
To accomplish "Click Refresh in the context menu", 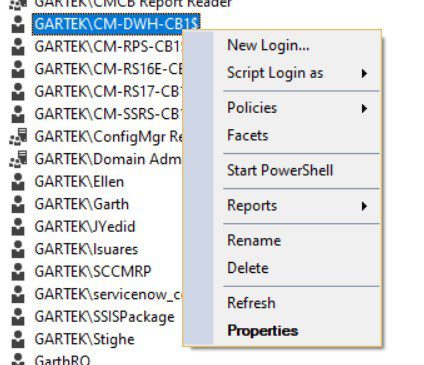I will 251,303.
